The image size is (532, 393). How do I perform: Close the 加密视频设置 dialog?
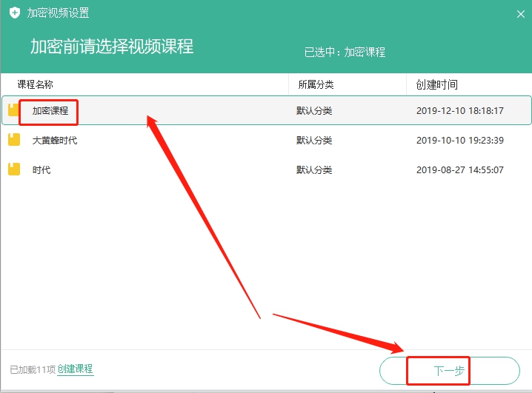[x=520, y=13]
